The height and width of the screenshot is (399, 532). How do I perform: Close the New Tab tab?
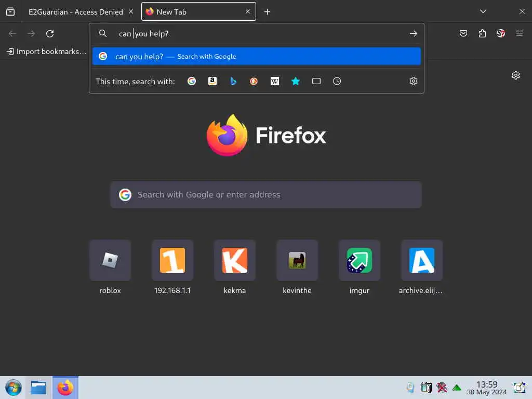[x=248, y=11]
